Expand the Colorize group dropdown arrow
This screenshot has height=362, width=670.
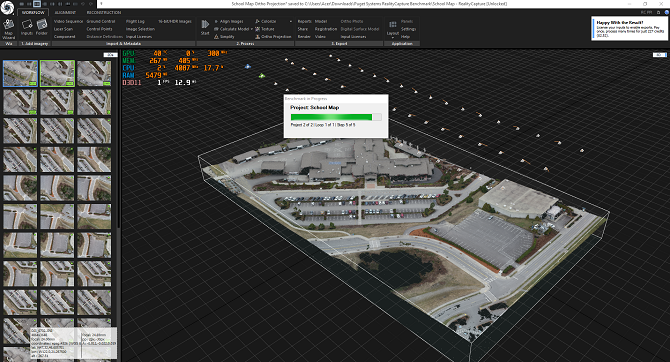(291, 21)
